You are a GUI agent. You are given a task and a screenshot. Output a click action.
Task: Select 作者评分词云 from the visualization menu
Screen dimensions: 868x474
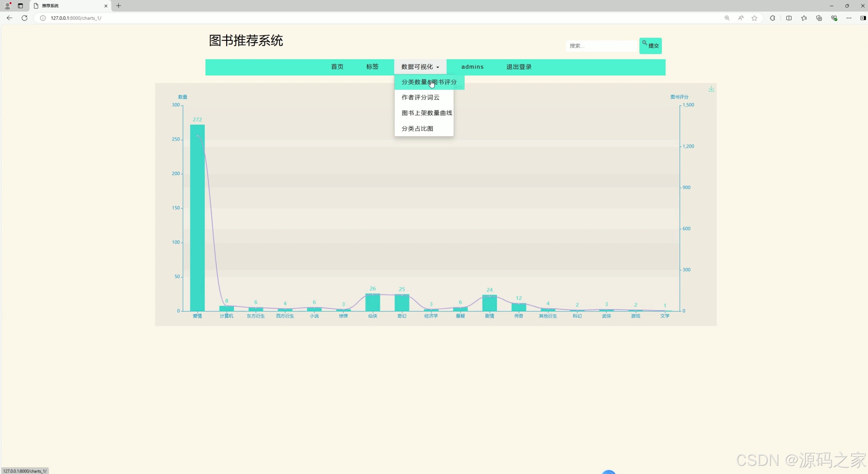pos(420,97)
